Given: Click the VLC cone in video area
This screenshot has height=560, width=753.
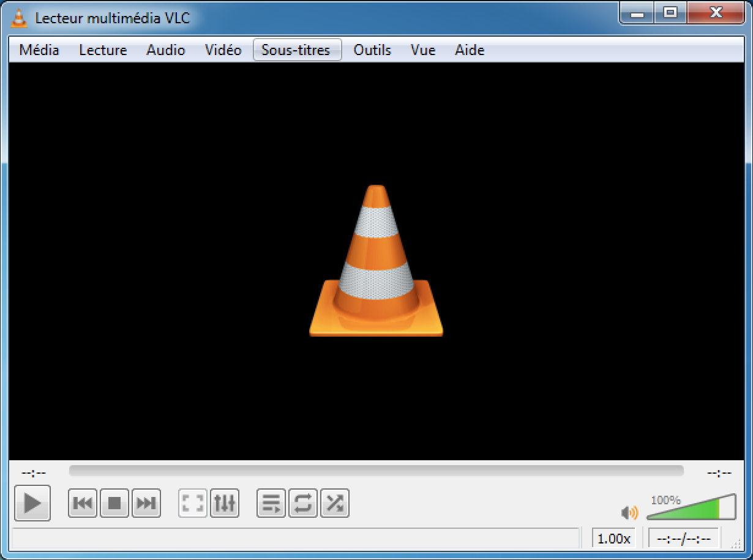Looking at the screenshot, I should pyautogui.click(x=376, y=261).
